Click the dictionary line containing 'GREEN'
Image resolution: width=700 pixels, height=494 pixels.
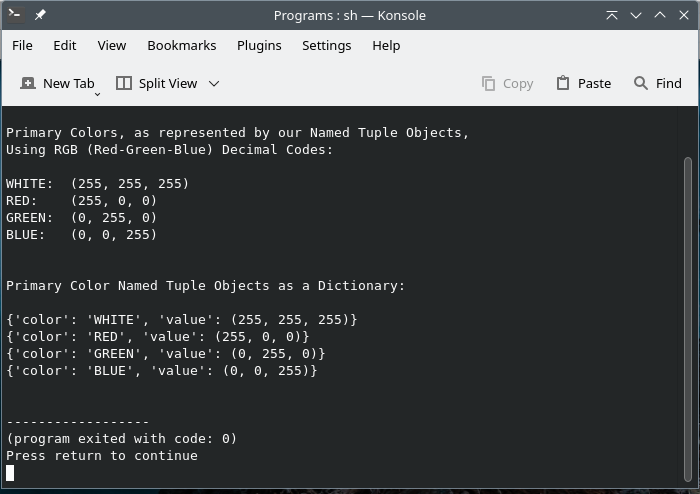(x=166, y=354)
